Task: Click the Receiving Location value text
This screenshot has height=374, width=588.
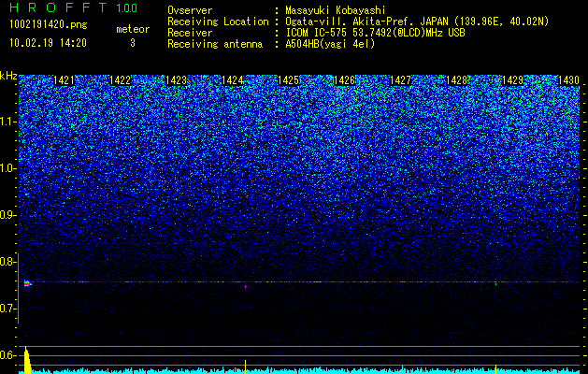Action: [417, 22]
